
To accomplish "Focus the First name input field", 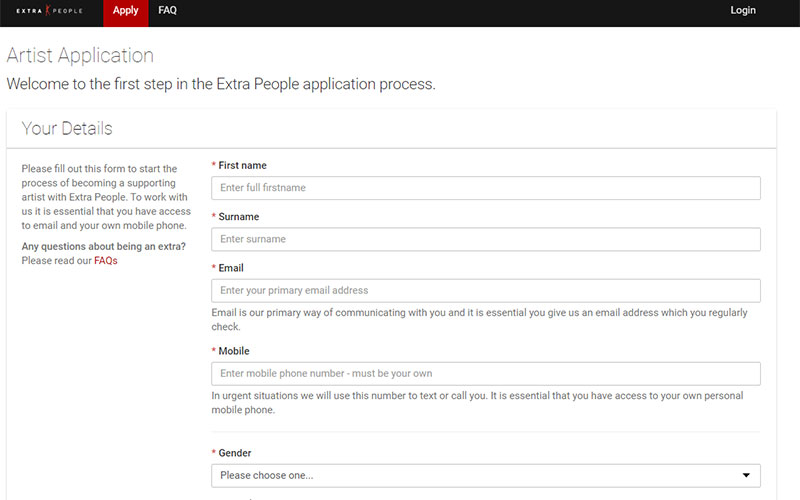I will [x=486, y=188].
